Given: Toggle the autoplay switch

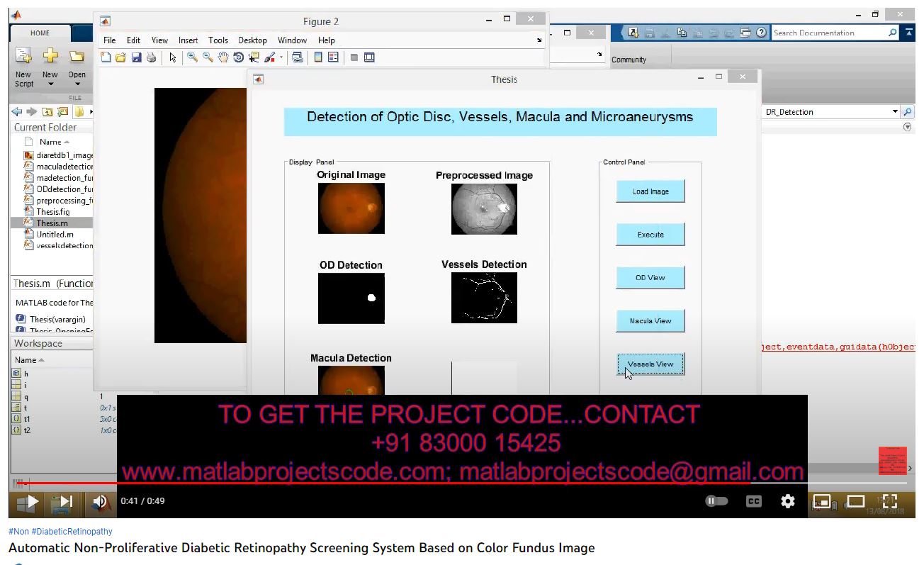Looking at the screenshot, I should pos(716,501).
